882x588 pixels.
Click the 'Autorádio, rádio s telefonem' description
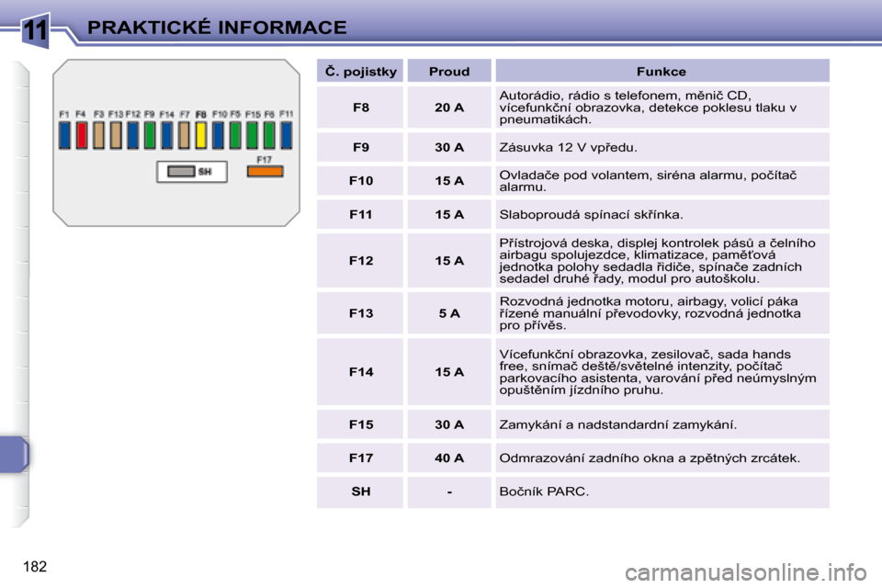(x=648, y=107)
